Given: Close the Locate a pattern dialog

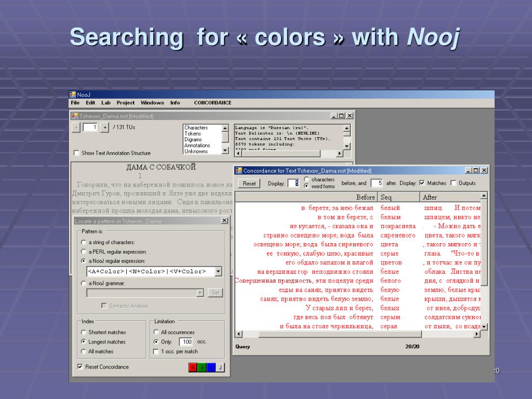Looking at the screenshot, I should coord(224,221).
